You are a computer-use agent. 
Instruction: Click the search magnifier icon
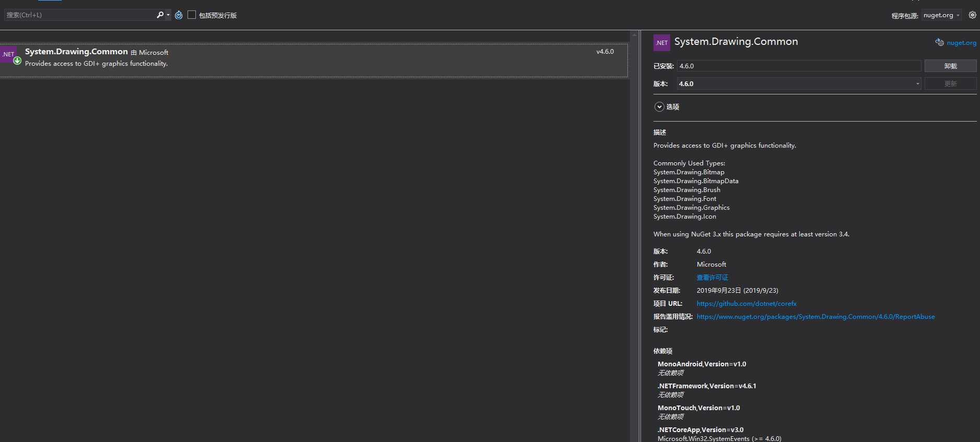(x=160, y=15)
